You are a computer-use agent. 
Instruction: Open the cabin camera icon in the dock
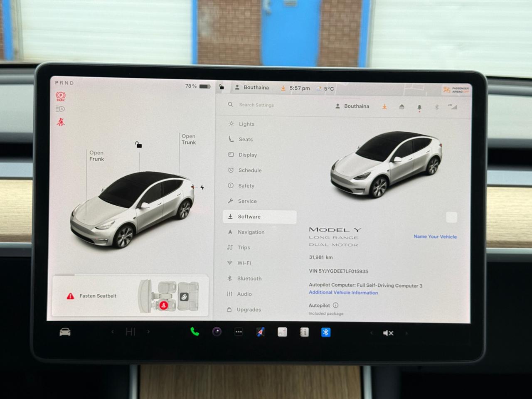tap(217, 332)
